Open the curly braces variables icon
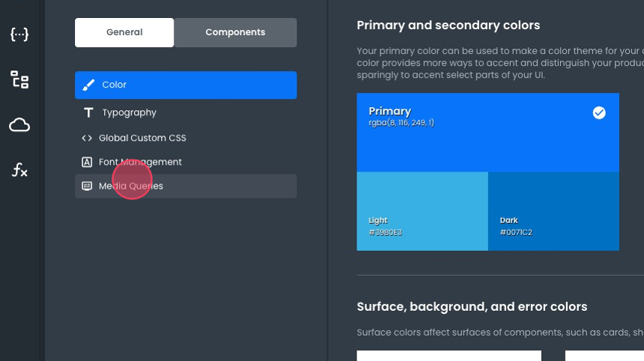Viewport: 644px width, 361px height. coord(19,34)
